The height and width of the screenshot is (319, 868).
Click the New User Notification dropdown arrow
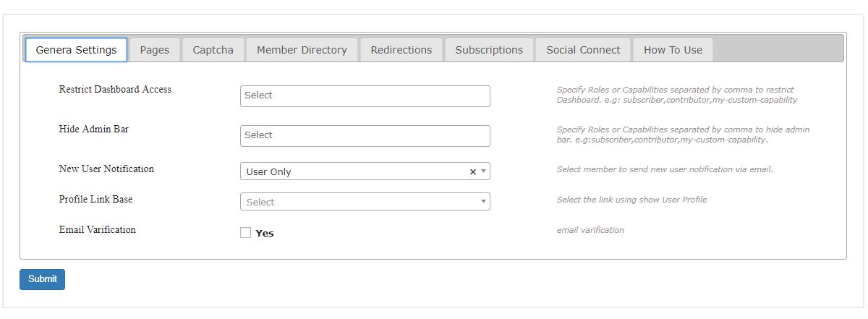click(484, 171)
